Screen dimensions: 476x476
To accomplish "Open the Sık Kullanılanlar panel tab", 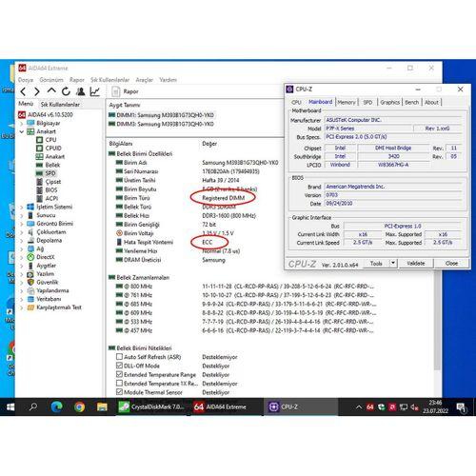I will [60, 105].
